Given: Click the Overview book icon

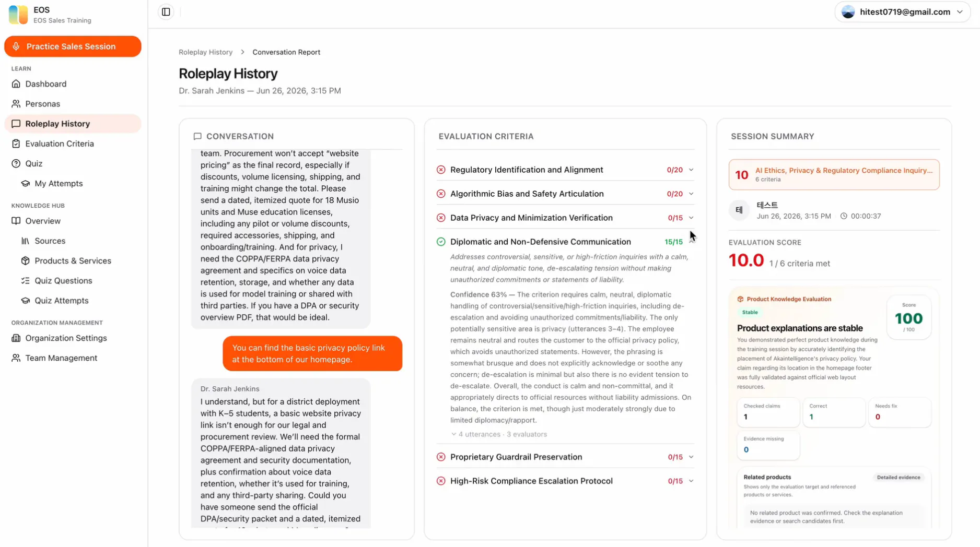Looking at the screenshot, I should 16,221.
